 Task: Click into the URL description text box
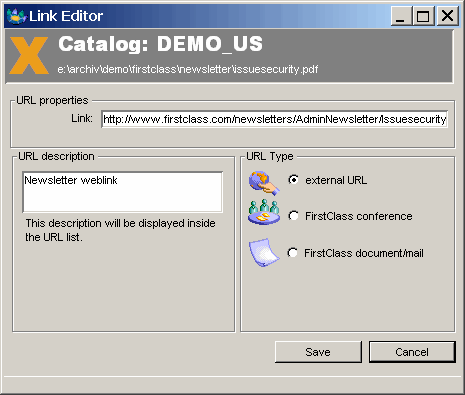point(122,192)
